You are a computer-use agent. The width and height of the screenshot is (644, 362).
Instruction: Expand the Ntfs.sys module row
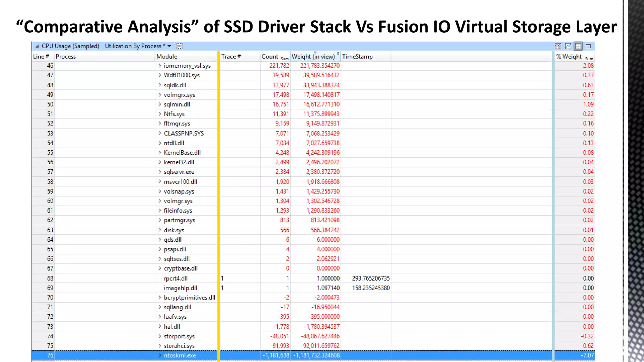pos(160,114)
